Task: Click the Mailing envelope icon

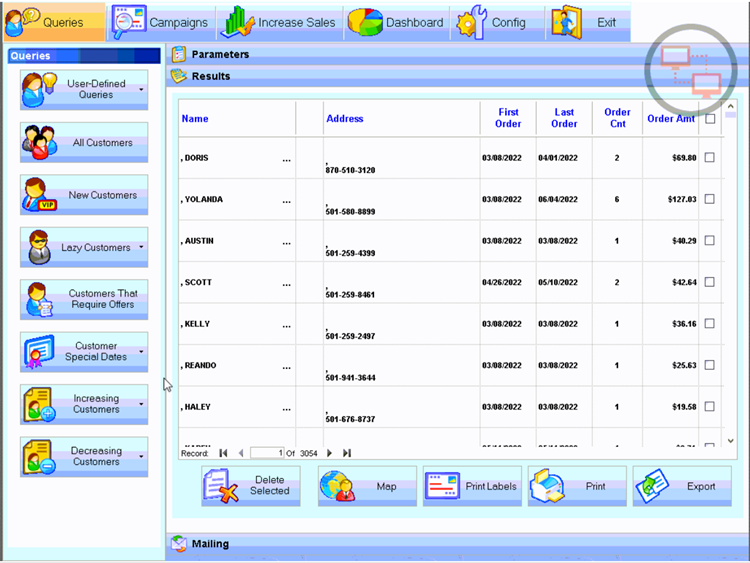Action: [179, 543]
